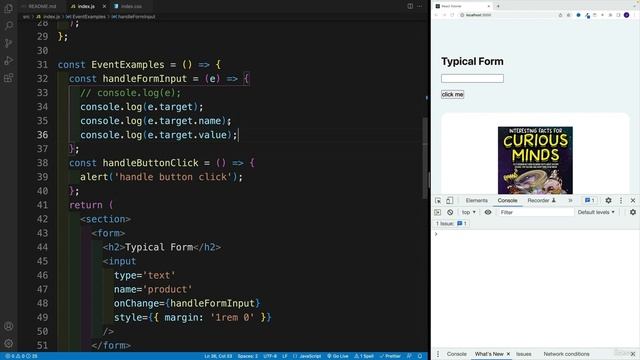Toggle the device toolbar icon in DevTools
This screenshot has width=640, height=360.
(x=449, y=200)
